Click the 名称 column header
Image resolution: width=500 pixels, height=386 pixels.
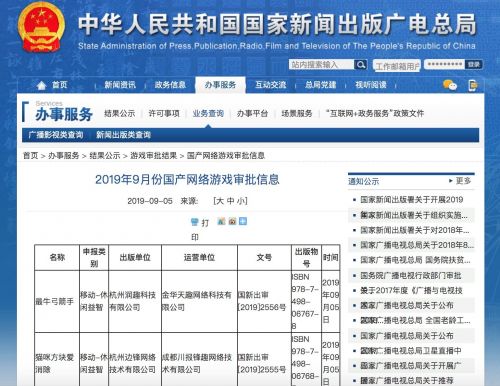point(57,257)
